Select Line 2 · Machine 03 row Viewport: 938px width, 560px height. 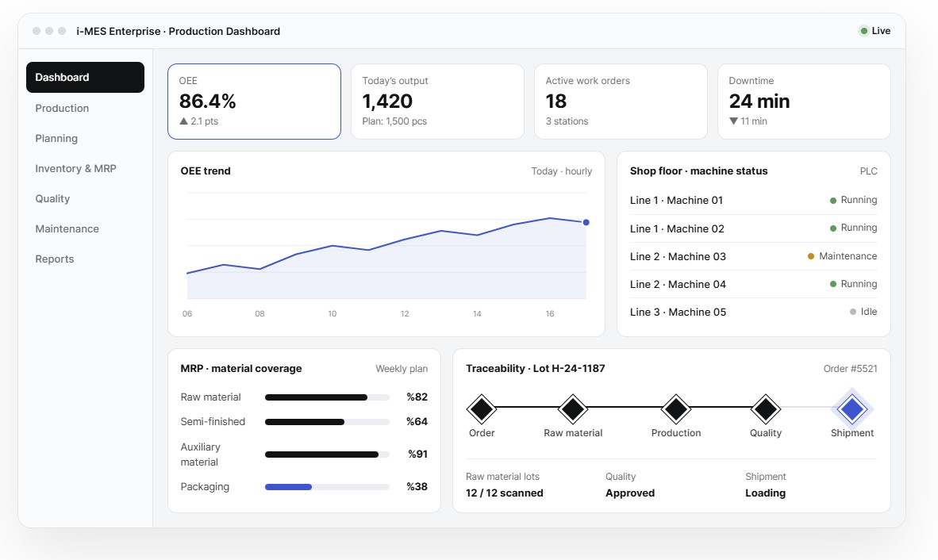[754, 256]
